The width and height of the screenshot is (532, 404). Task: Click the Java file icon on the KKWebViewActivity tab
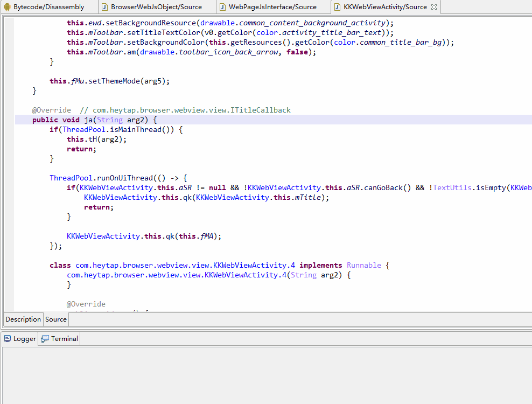[337, 7]
